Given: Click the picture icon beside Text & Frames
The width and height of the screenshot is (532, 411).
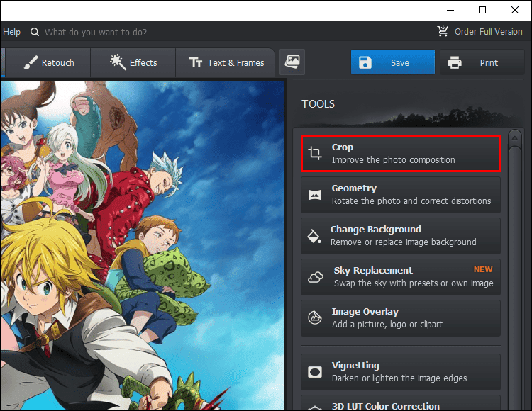Looking at the screenshot, I should pos(292,62).
